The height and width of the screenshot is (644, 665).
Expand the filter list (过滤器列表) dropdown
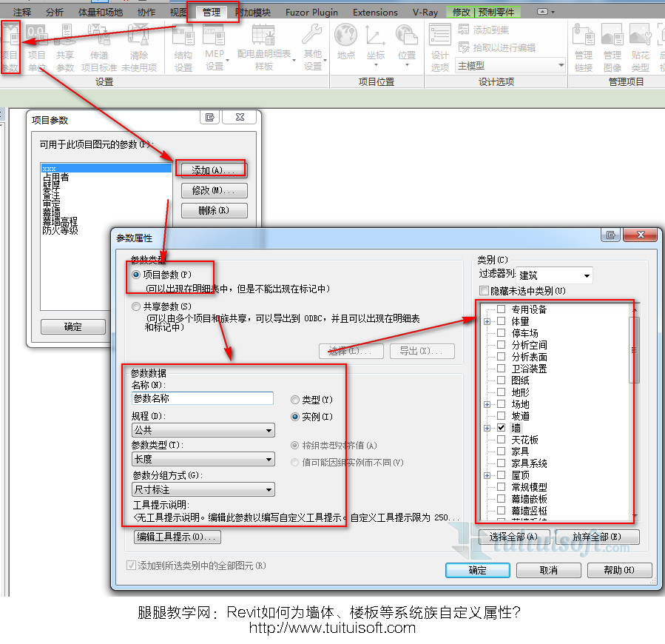[x=555, y=276]
